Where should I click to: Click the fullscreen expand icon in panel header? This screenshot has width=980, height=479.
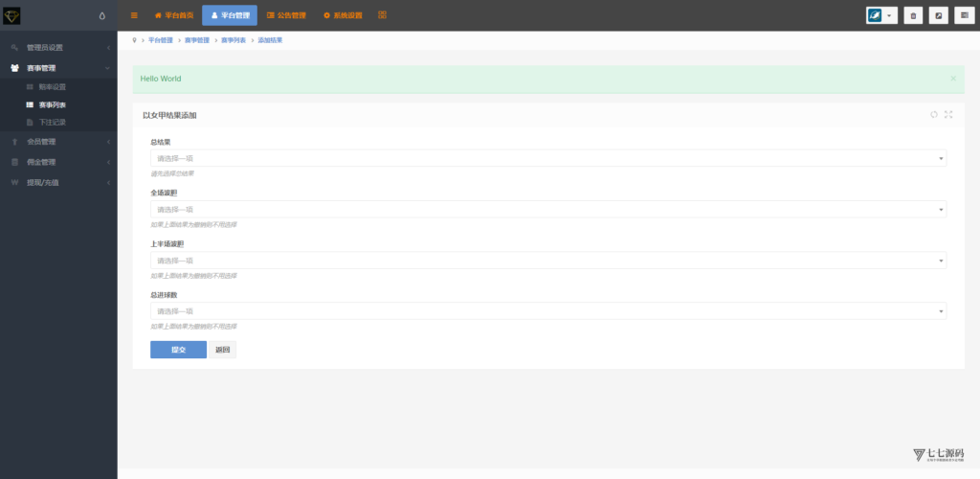pos(948,114)
